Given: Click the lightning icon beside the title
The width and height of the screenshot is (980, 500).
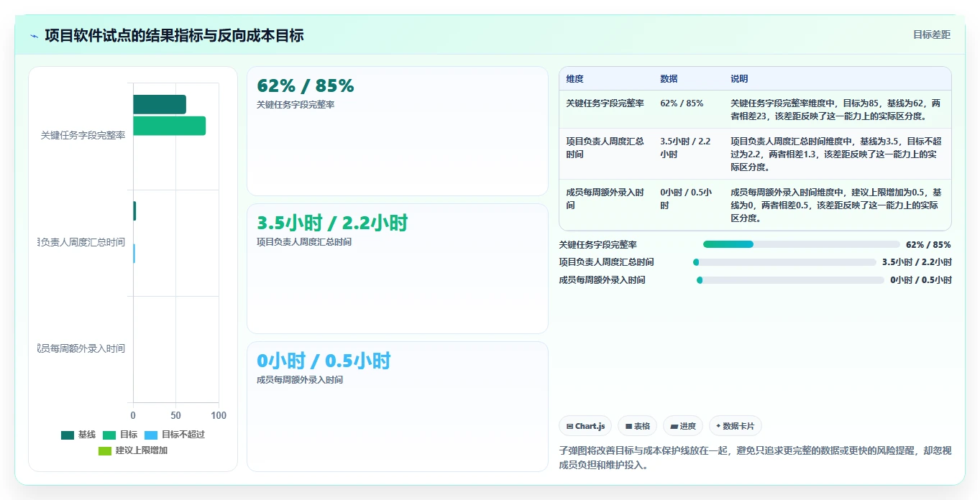Looking at the screenshot, I should [35, 35].
